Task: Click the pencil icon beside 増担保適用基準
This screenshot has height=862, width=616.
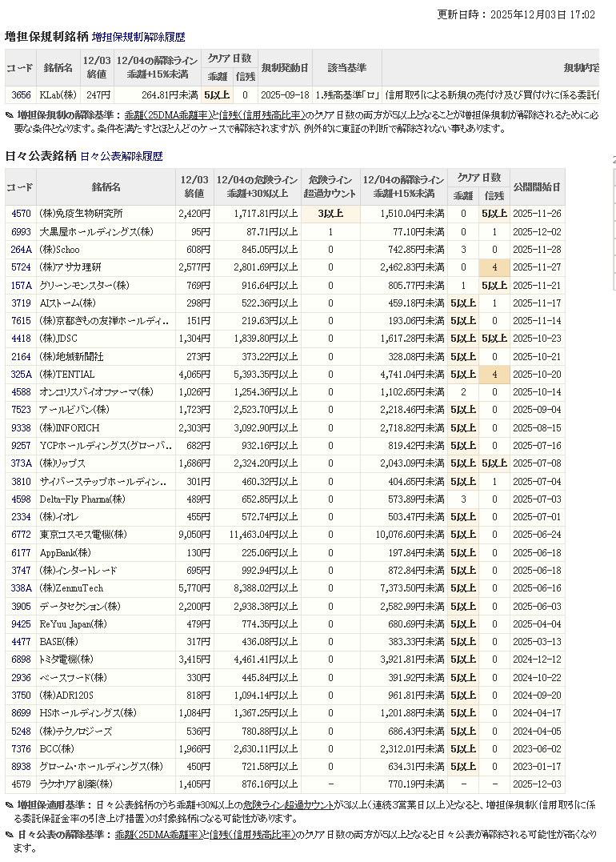Action: tap(10, 805)
